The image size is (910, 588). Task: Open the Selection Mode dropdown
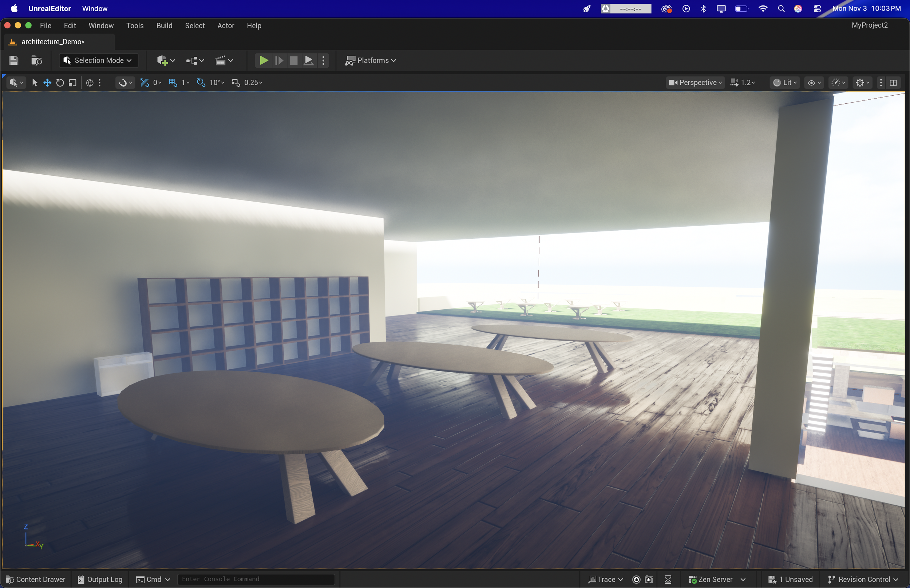[98, 60]
